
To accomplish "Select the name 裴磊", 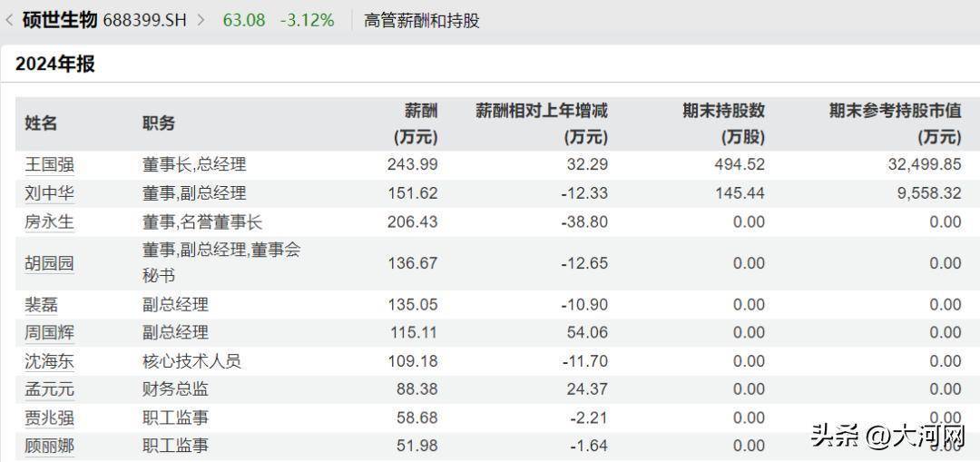I will tap(41, 304).
